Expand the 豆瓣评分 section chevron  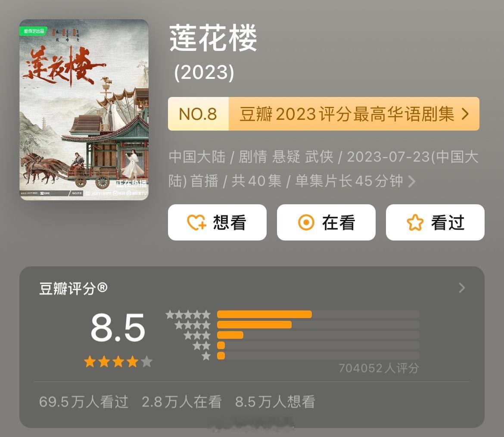[462, 287]
